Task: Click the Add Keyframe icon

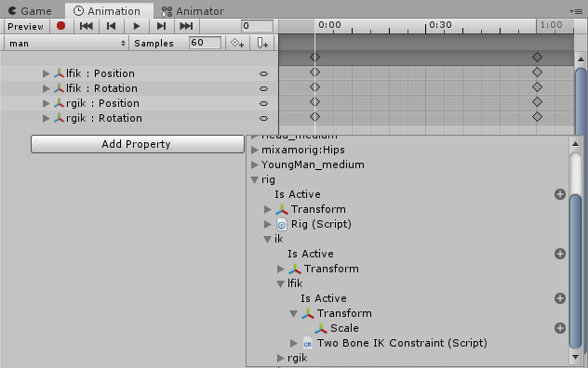Action: click(237, 43)
